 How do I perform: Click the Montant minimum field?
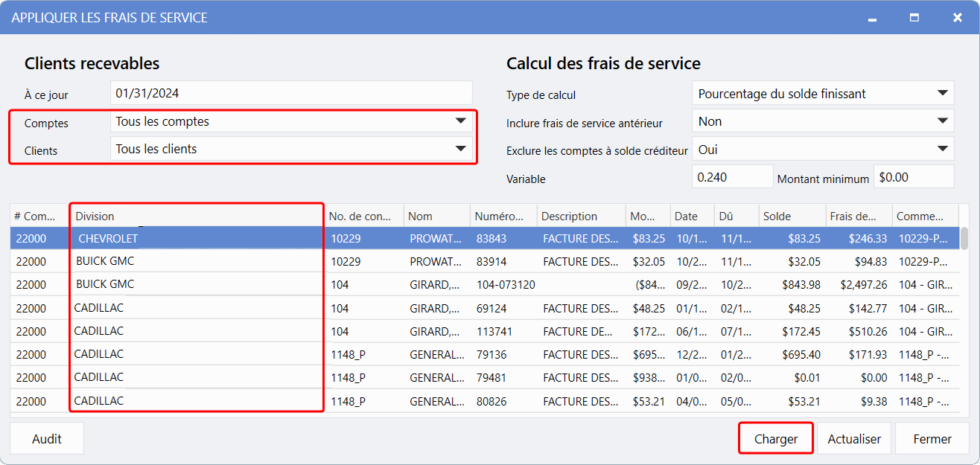[913, 178]
